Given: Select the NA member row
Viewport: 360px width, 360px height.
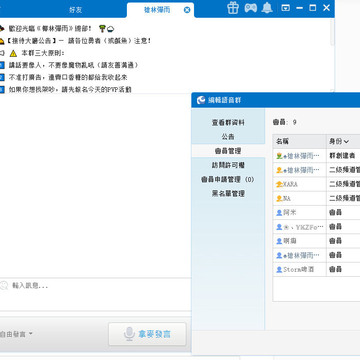Looking at the screenshot, I should click(x=316, y=198).
